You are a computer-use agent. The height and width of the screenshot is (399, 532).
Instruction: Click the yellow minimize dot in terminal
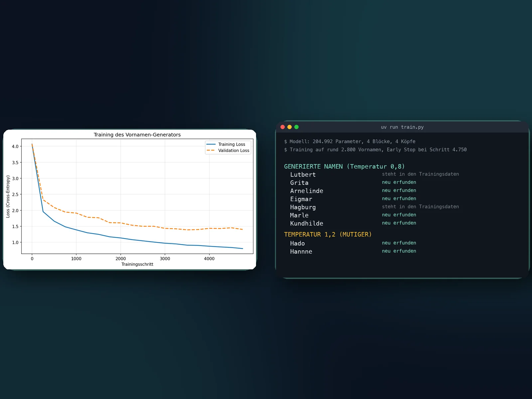click(290, 127)
